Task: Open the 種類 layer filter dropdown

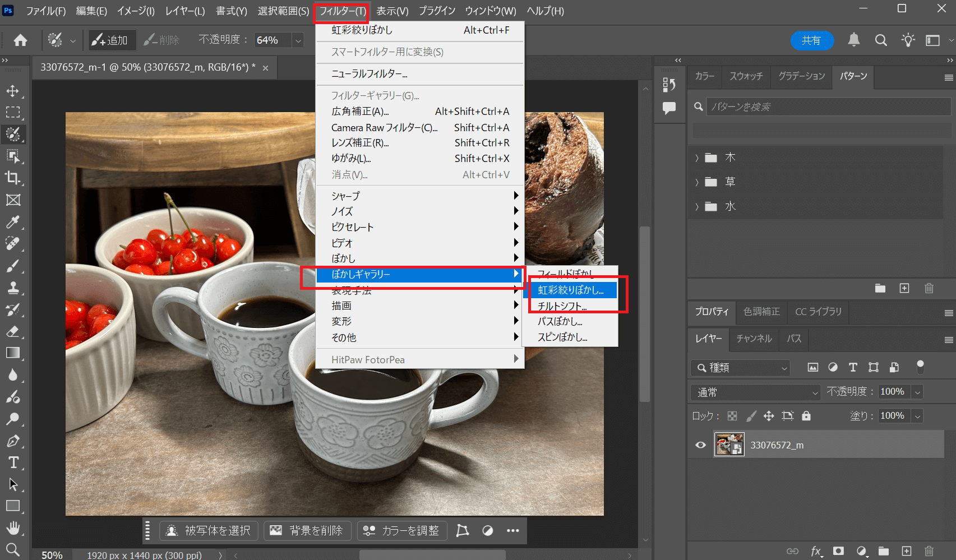Action: coord(741,368)
